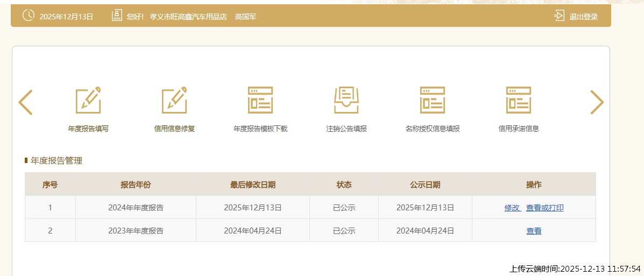
Task: Click the 年度报告填写 pencil icon
Action: pyautogui.click(x=88, y=100)
